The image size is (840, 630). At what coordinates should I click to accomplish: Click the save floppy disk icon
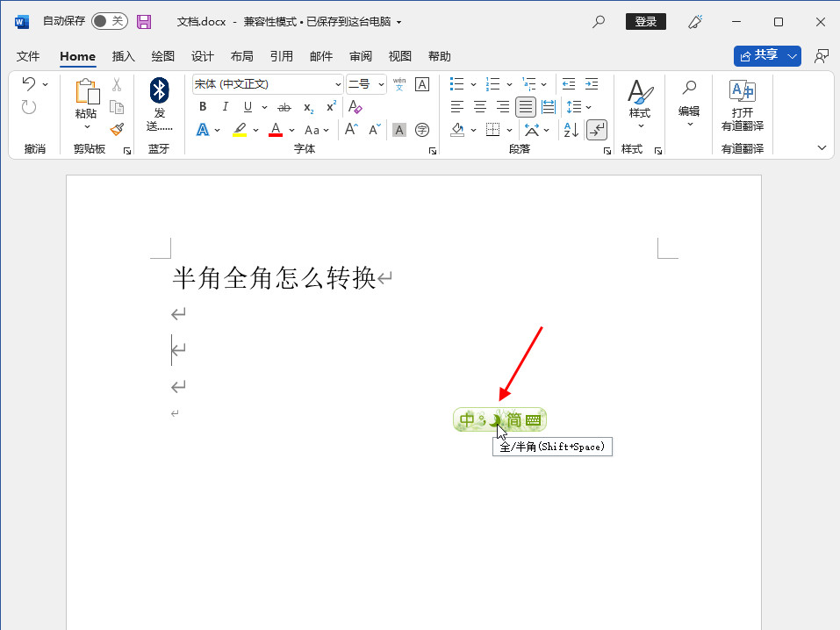click(144, 21)
